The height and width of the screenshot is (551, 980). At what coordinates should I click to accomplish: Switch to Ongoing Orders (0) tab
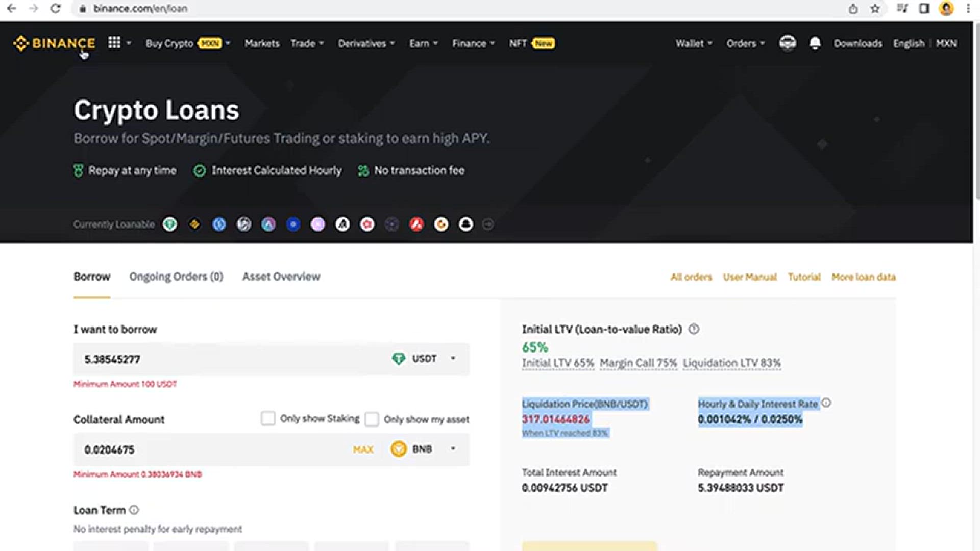click(176, 277)
